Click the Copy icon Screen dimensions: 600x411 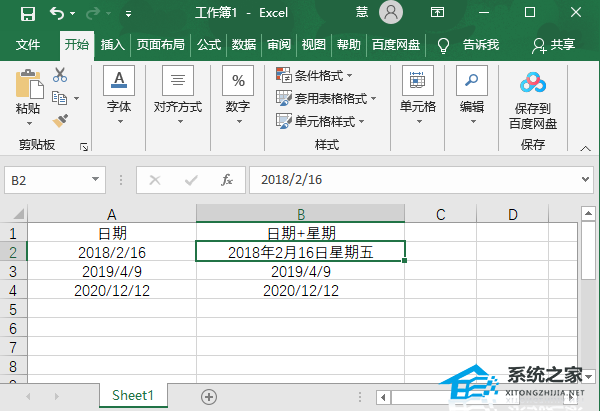[x=59, y=98]
